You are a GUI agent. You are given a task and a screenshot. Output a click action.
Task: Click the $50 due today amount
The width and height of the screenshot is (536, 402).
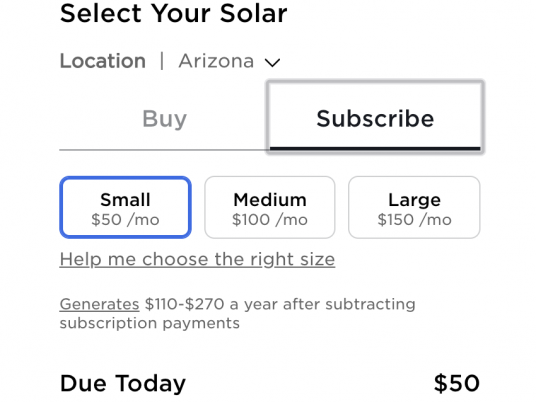tap(457, 383)
